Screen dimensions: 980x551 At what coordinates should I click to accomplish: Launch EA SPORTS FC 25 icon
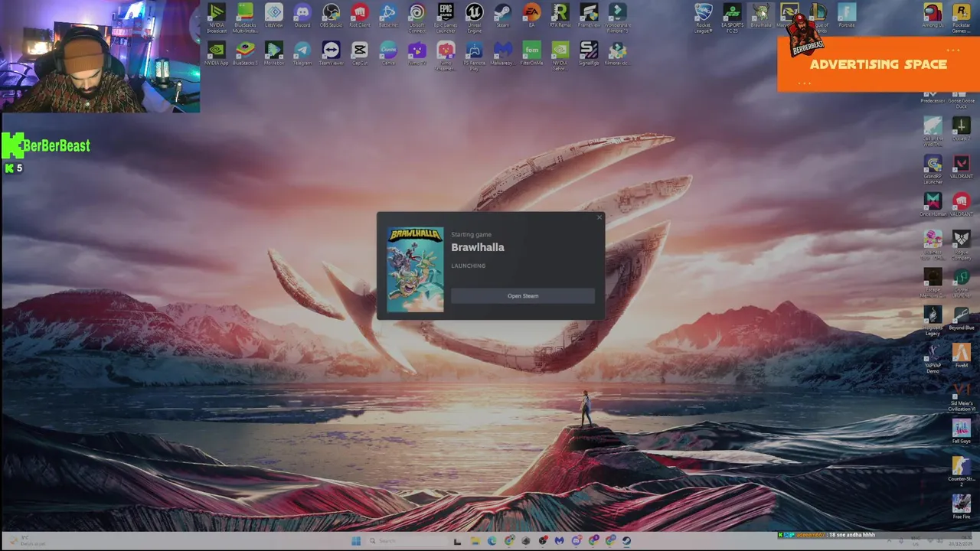click(732, 17)
